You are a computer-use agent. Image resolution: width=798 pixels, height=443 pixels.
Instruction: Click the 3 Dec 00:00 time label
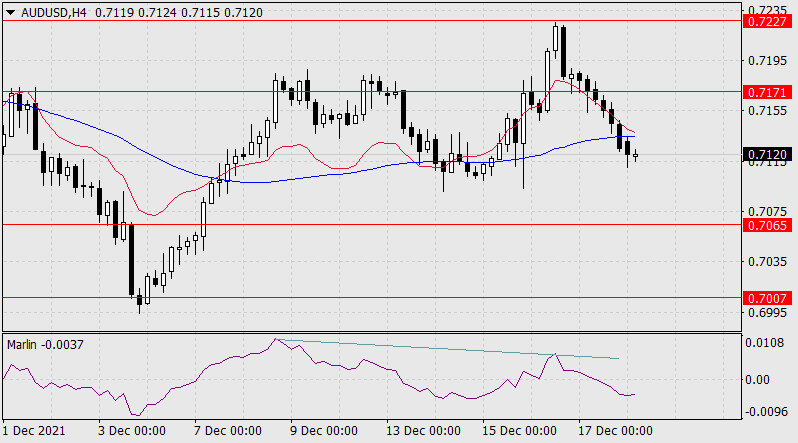132,431
